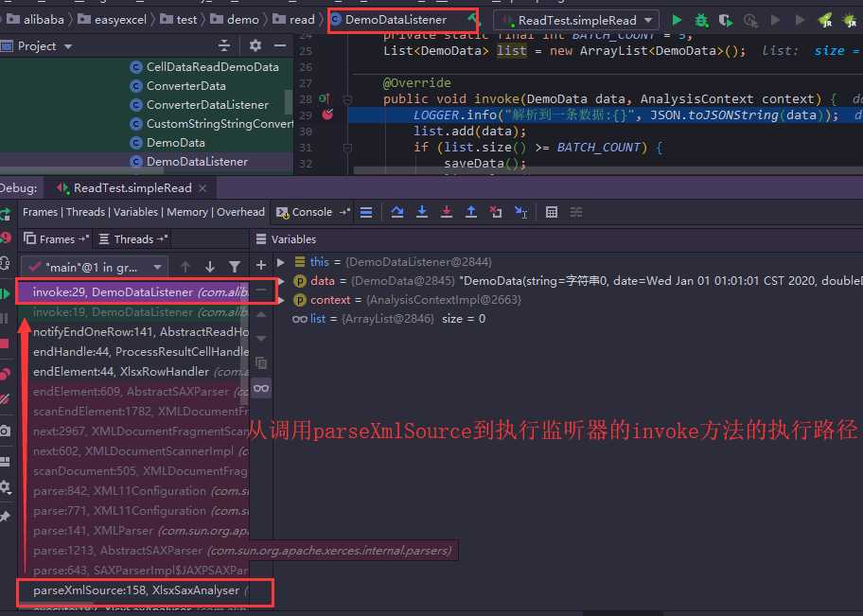Screen dimensions: 863x616
Task: Select Frames tab in debugger
Action: pos(57,239)
